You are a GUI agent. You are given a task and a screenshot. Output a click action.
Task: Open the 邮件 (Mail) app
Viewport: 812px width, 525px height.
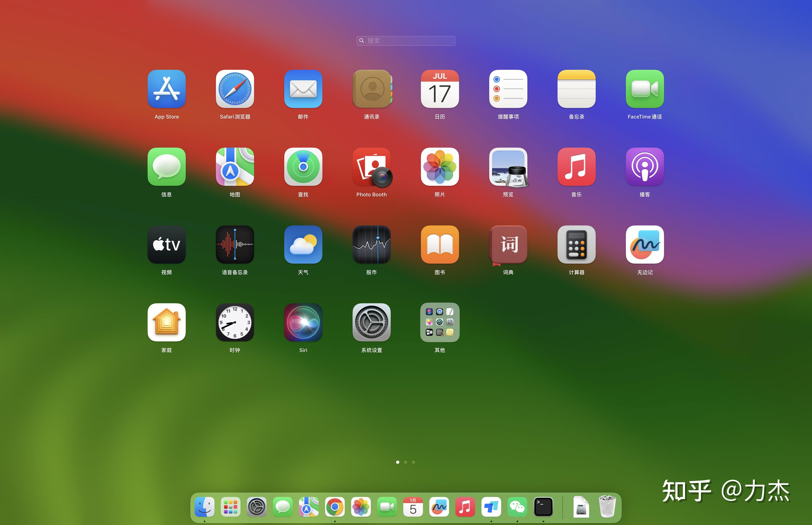click(303, 89)
